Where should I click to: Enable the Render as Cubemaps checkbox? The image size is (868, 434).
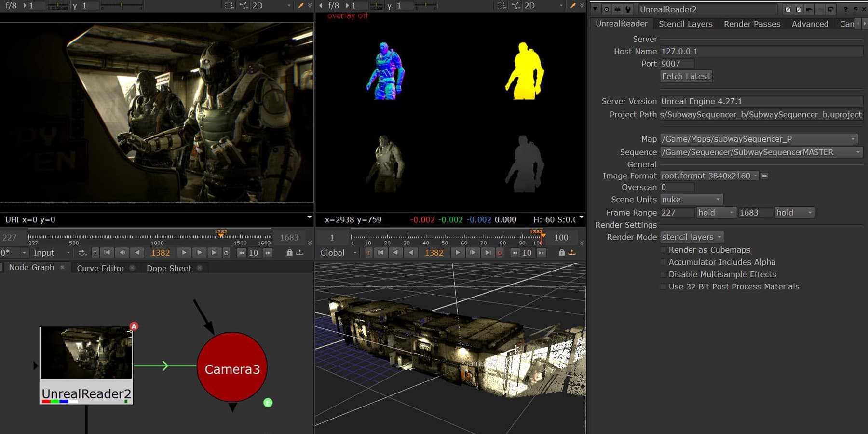click(x=664, y=250)
